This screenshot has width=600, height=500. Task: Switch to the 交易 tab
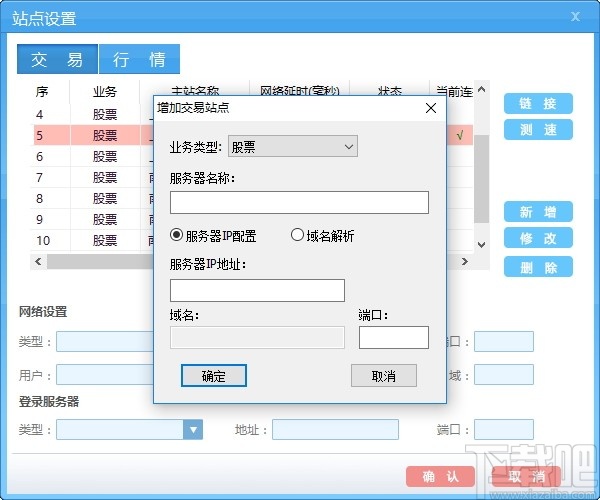click(x=57, y=59)
